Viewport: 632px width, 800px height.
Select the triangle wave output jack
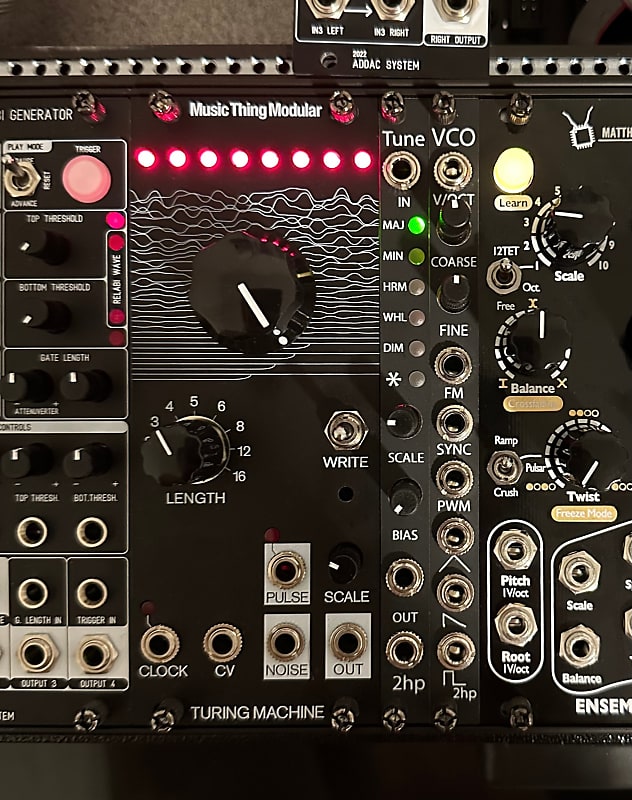pyautogui.click(x=455, y=536)
